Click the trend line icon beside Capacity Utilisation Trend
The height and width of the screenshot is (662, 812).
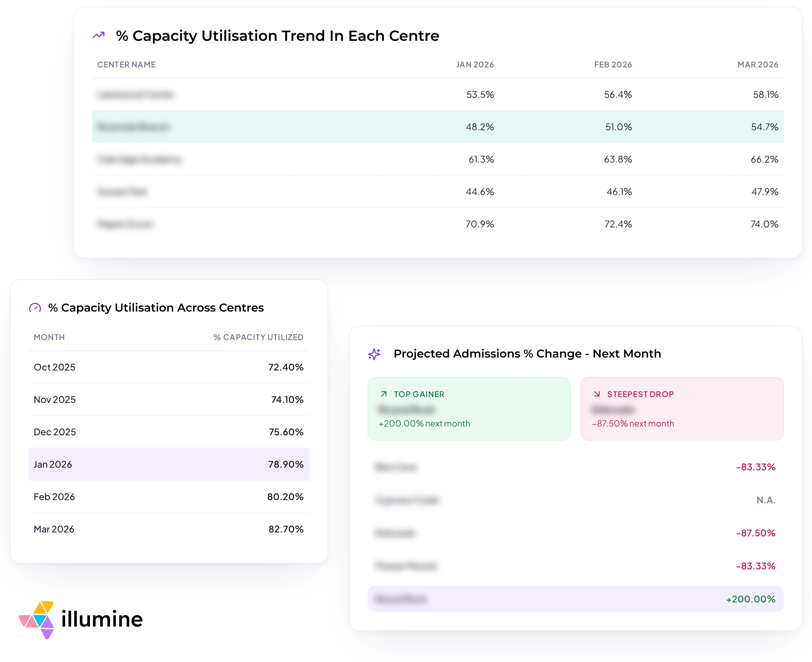[x=98, y=35]
